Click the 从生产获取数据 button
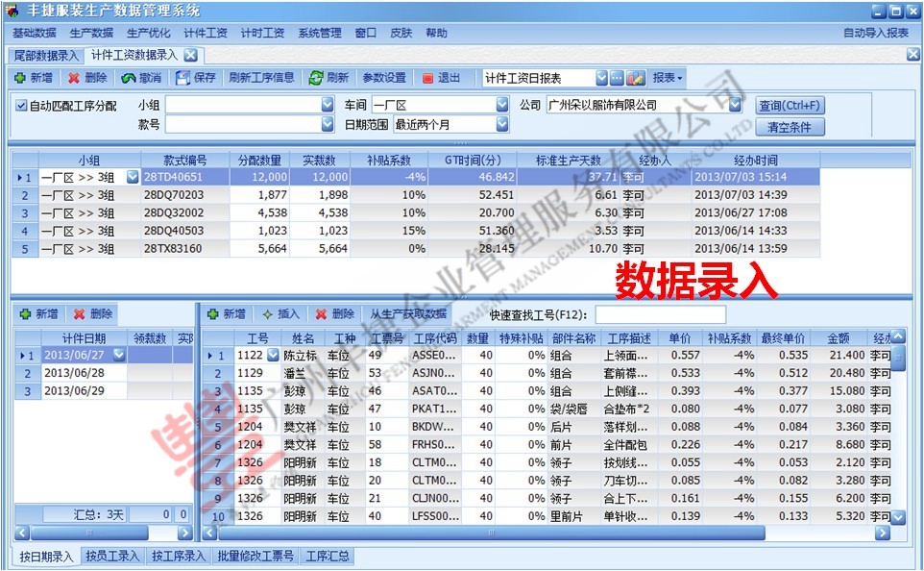 [x=408, y=314]
